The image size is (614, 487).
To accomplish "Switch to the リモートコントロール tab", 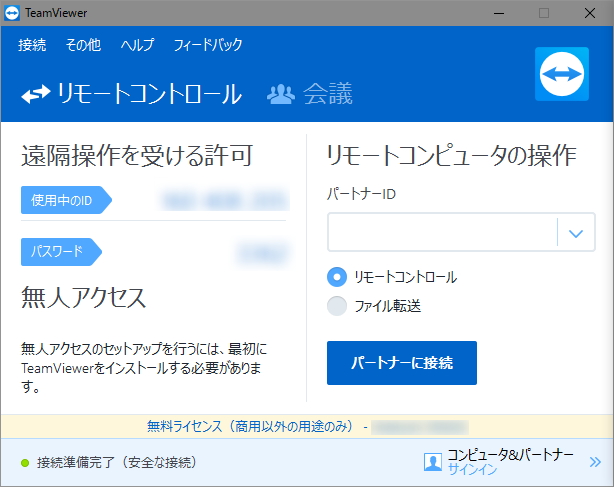I will [132, 94].
